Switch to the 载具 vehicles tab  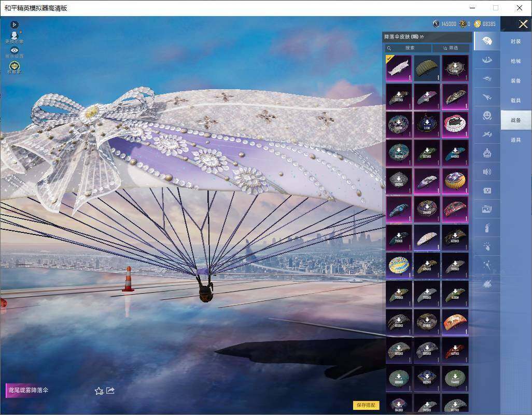coord(516,101)
